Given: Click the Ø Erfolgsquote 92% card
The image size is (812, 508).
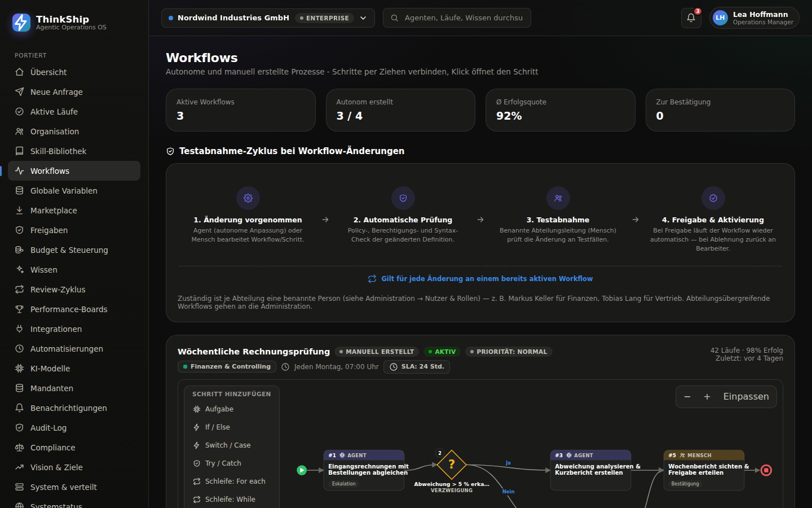Looking at the screenshot, I should point(561,110).
